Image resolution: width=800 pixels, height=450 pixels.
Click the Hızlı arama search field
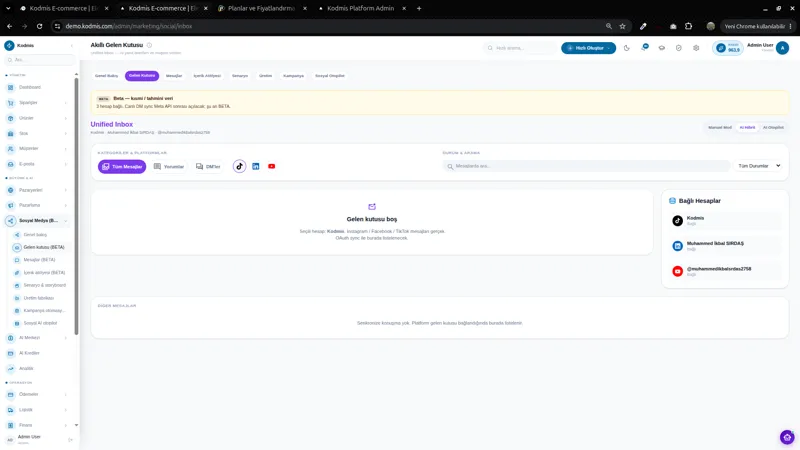pos(520,48)
